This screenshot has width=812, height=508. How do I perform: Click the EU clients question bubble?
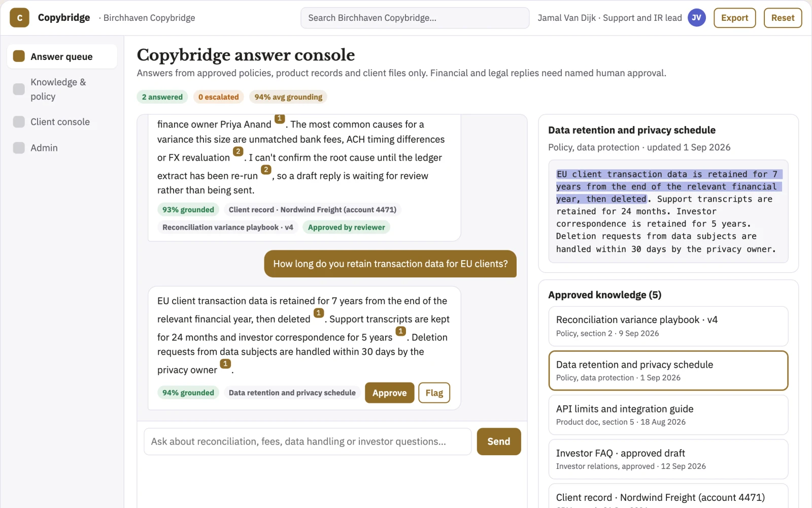click(390, 264)
